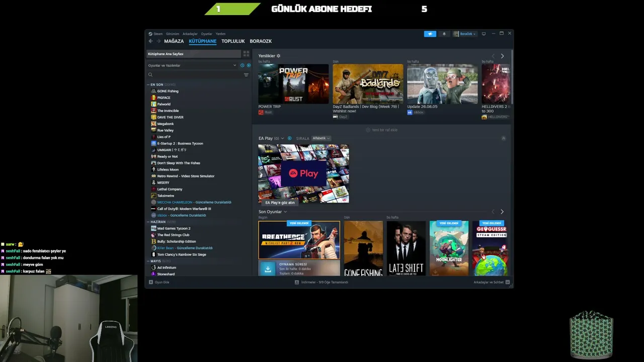644x362 pixels.
Task: Switch to Big Picture mode monitor icon
Action: coord(484,34)
